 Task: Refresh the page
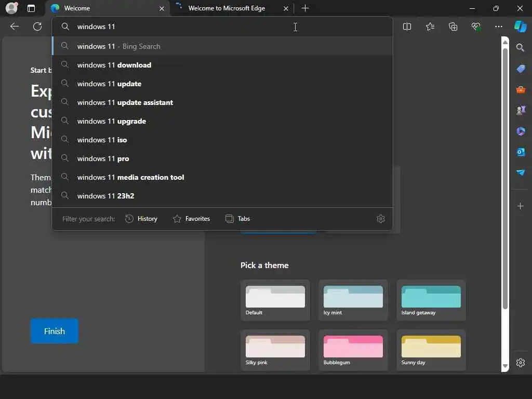click(37, 26)
